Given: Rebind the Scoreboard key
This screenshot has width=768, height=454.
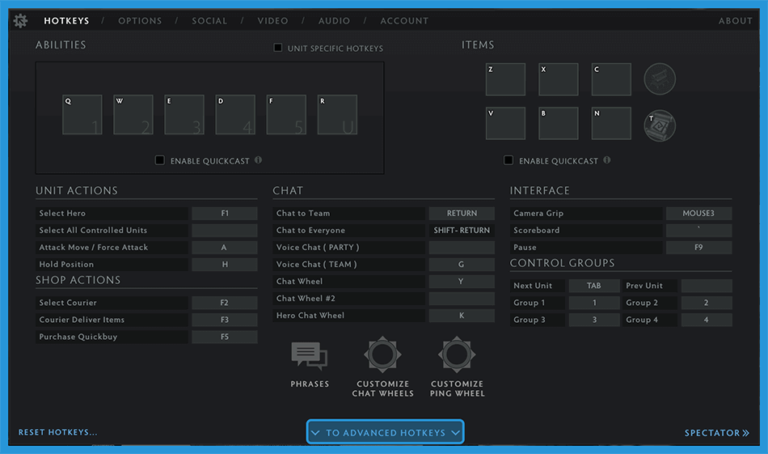Looking at the screenshot, I should click(x=699, y=230).
